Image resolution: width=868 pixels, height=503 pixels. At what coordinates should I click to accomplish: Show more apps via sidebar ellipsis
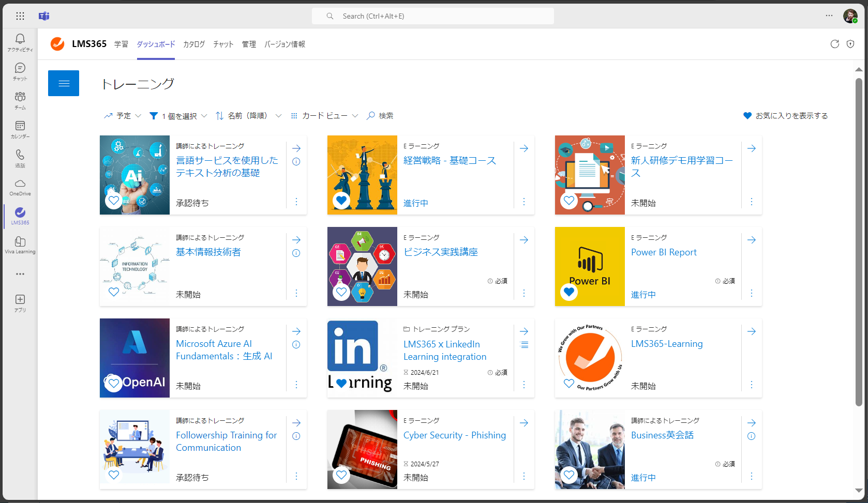tap(20, 274)
